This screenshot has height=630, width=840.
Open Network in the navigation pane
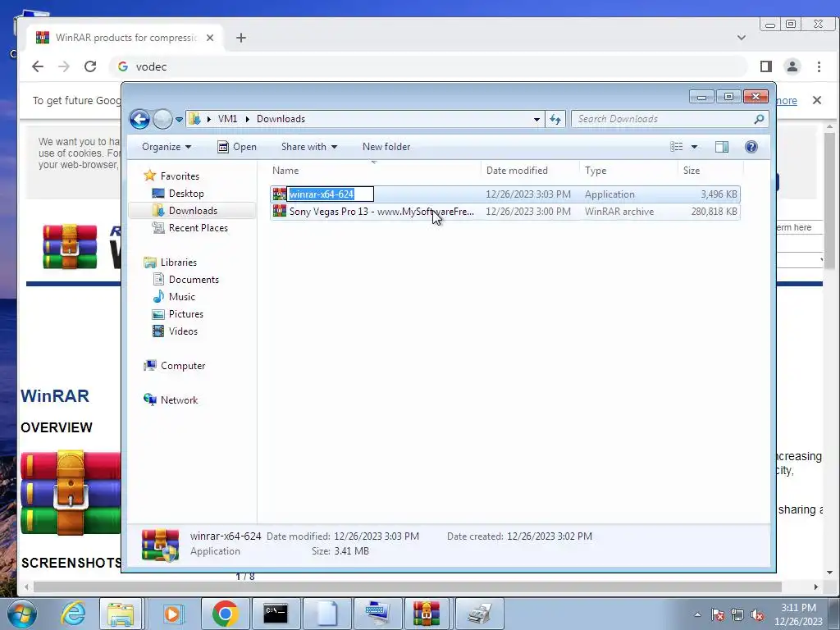pyautogui.click(x=179, y=400)
